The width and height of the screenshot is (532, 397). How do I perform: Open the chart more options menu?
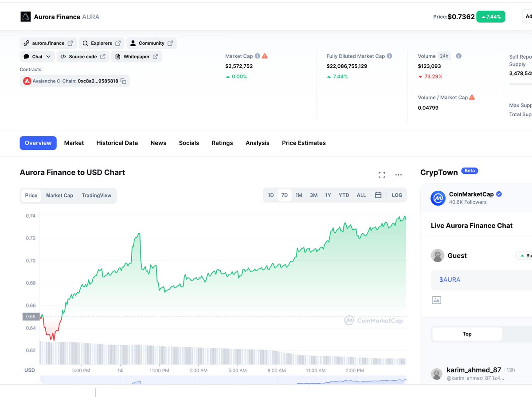pos(399,175)
